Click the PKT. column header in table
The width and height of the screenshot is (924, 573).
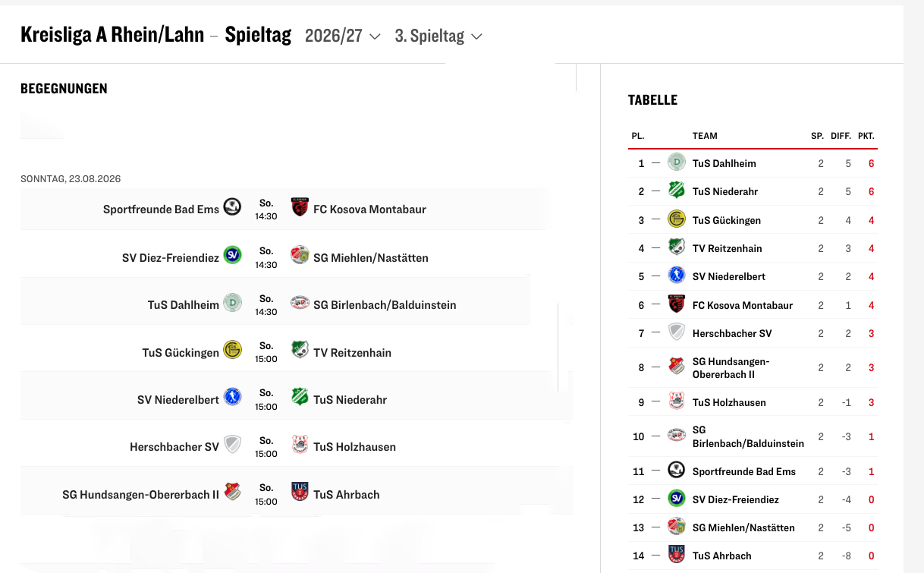(866, 136)
